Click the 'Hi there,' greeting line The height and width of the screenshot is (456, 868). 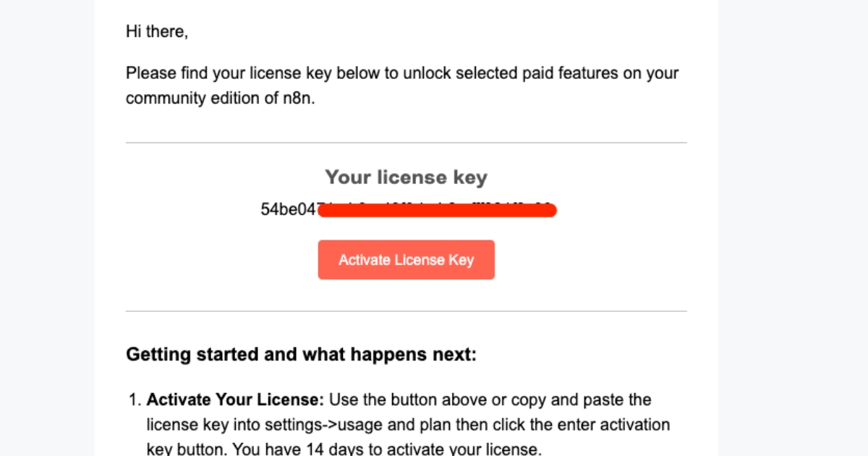[x=157, y=31]
